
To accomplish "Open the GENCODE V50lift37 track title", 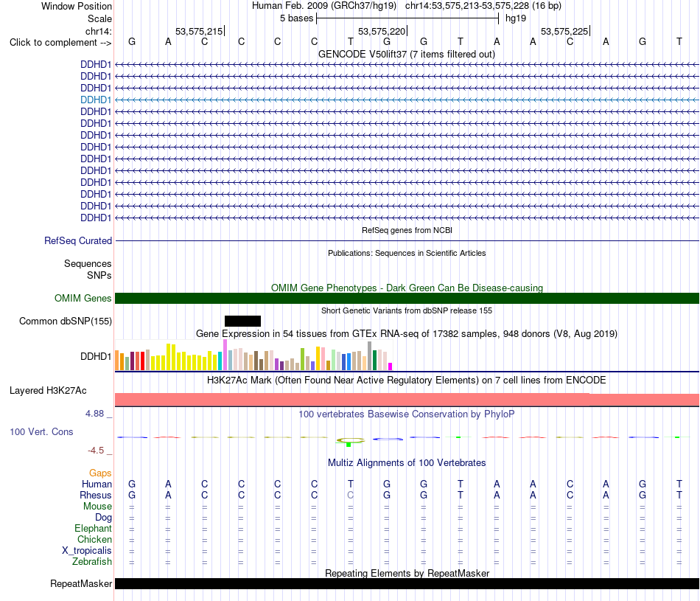I will point(406,55).
